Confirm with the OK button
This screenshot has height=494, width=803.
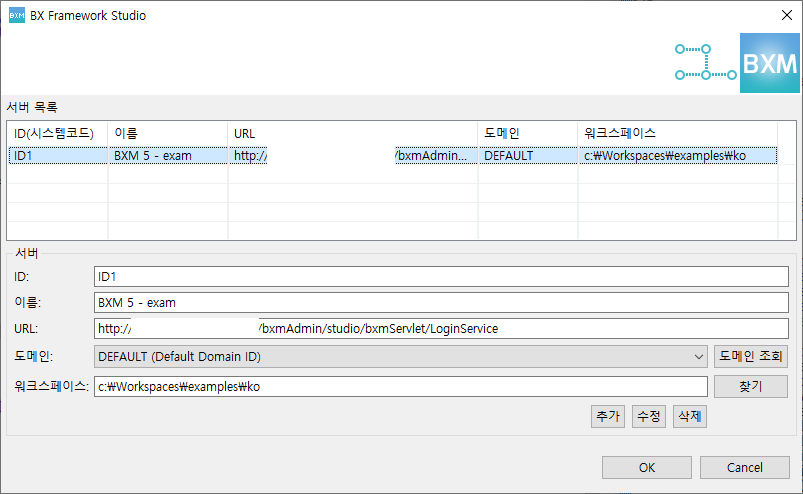[x=647, y=467]
